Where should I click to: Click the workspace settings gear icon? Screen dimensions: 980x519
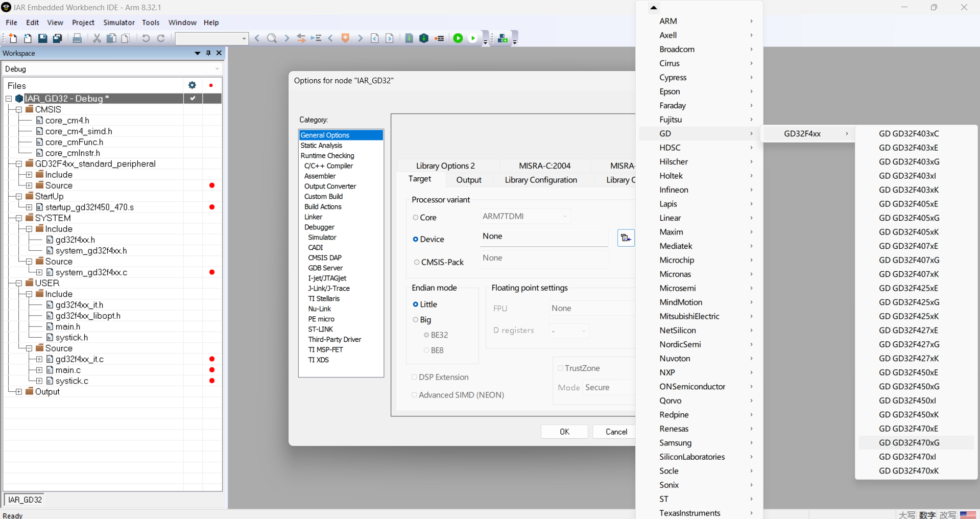pyautogui.click(x=192, y=85)
